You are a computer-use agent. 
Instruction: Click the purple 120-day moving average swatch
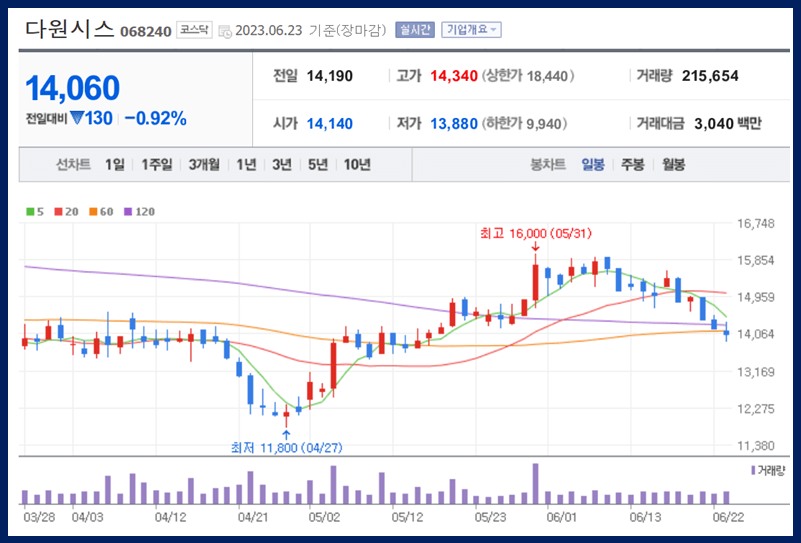(x=128, y=211)
